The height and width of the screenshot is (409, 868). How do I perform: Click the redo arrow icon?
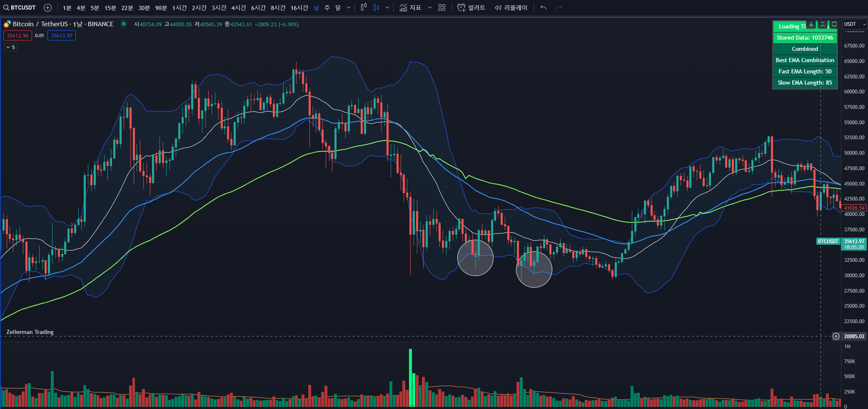(x=559, y=8)
